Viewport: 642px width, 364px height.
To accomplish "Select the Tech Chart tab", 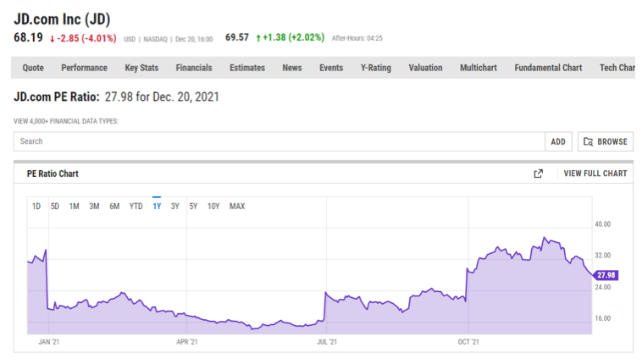I will 617,68.
